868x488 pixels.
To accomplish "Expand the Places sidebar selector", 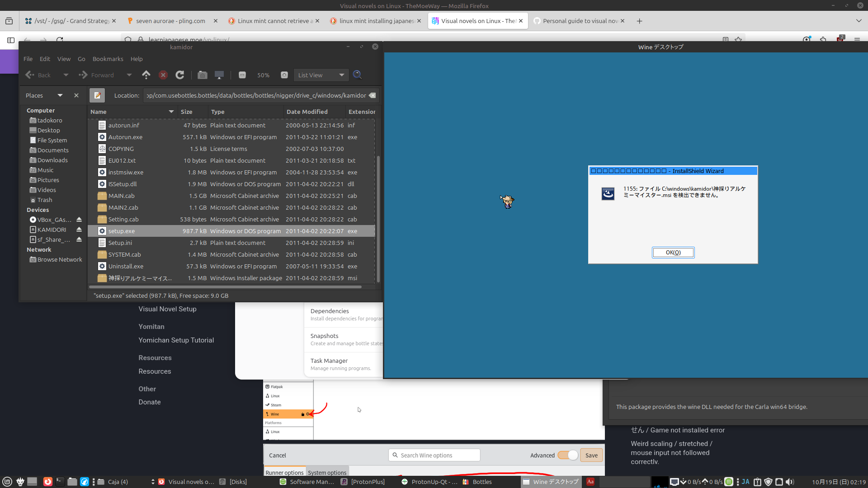I will (x=60, y=95).
